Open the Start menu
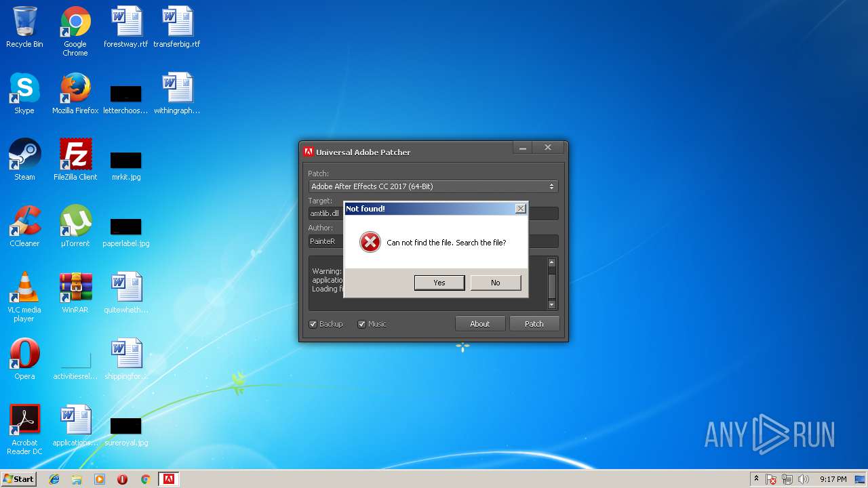Image resolution: width=868 pixels, height=488 pixels. (18, 479)
